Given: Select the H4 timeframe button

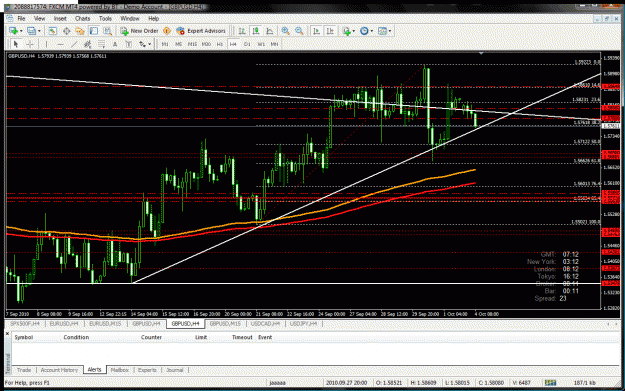Looking at the screenshot, I should tap(233, 44).
